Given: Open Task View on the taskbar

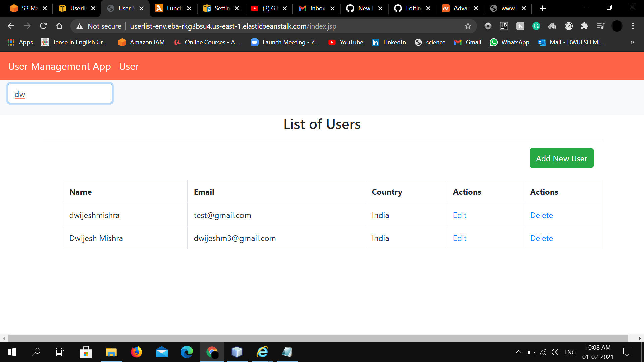Looking at the screenshot, I should click(x=60, y=352).
